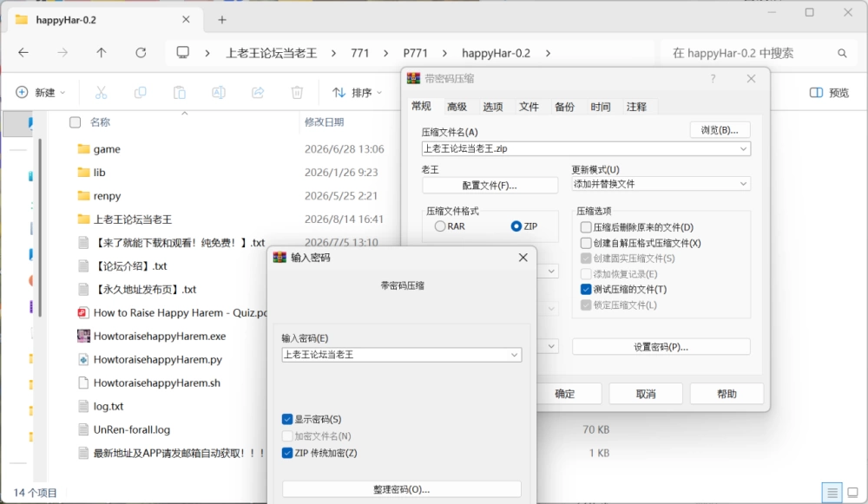Click the help question mark in 带密码压缩

(713, 79)
